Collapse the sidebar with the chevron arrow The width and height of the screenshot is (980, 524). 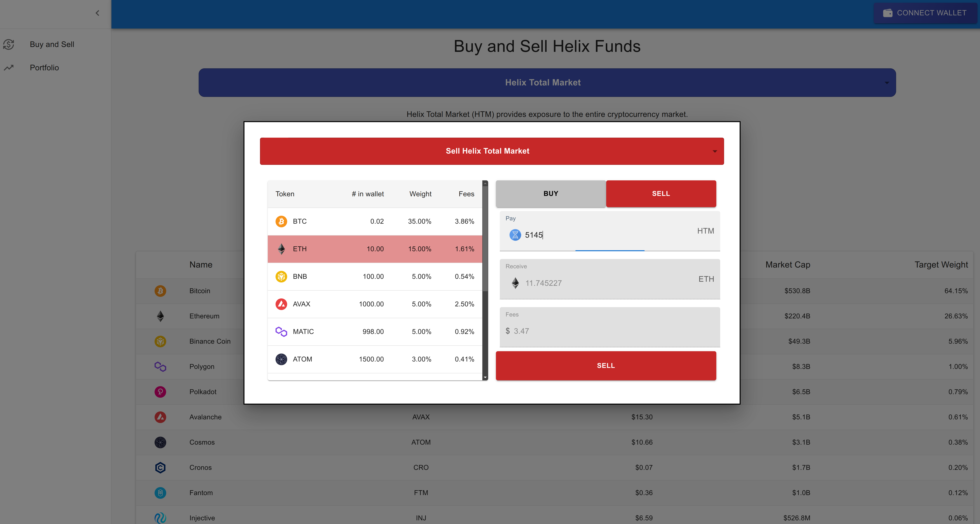pyautogui.click(x=97, y=13)
